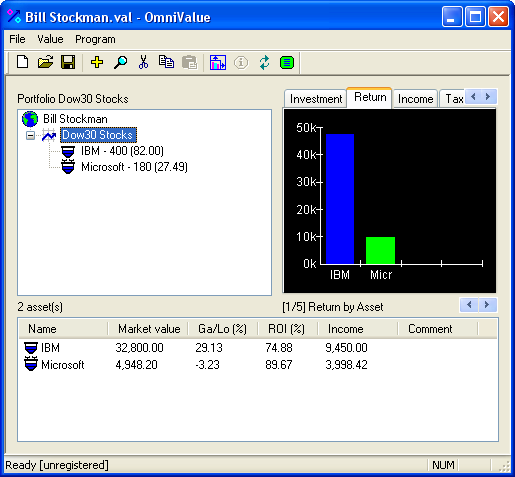
Task: Click the Microsoft icon in the asset table
Action: tap(31, 364)
